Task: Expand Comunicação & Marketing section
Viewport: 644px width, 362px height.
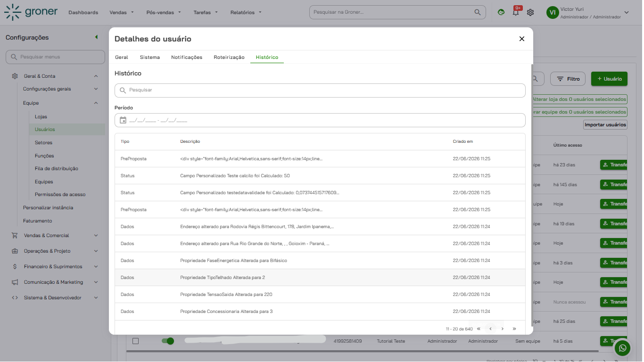Action: pyautogui.click(x=96, y=282)
